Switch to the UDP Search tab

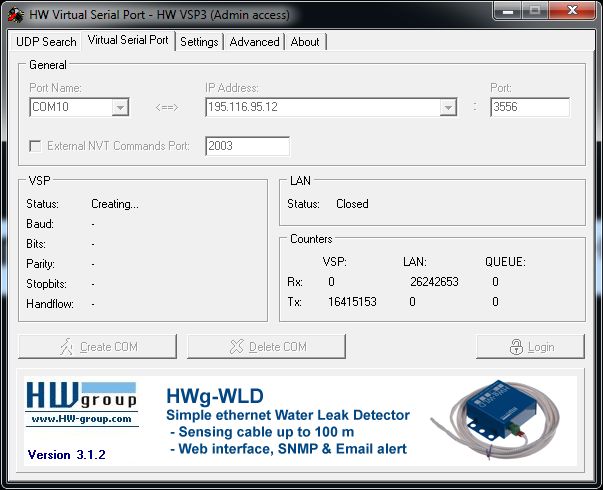coord(46,42)
